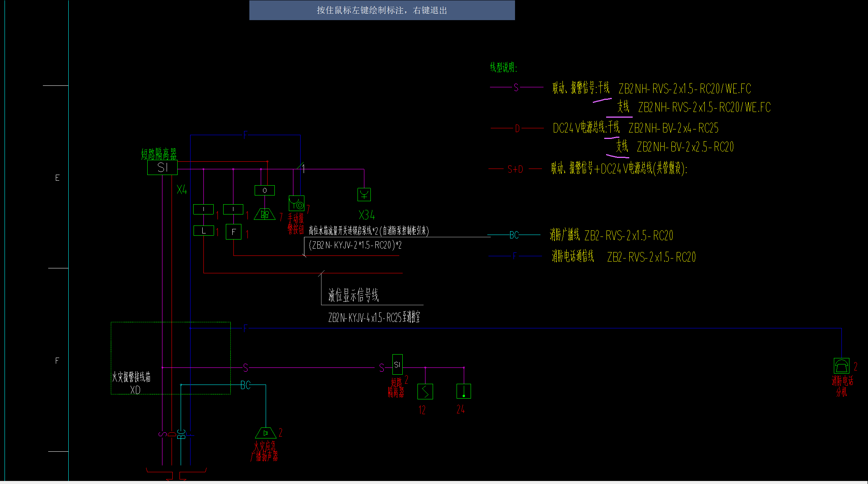Click the red number 12

422,410
